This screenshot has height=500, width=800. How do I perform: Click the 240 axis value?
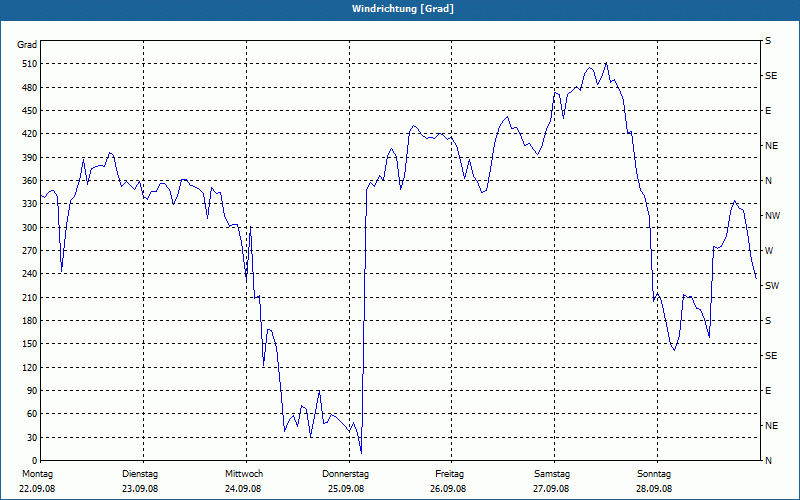click(x=30, y=274)
